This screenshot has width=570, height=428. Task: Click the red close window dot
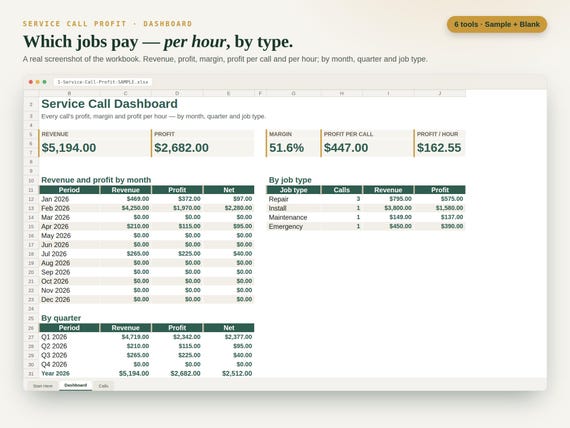31,82
